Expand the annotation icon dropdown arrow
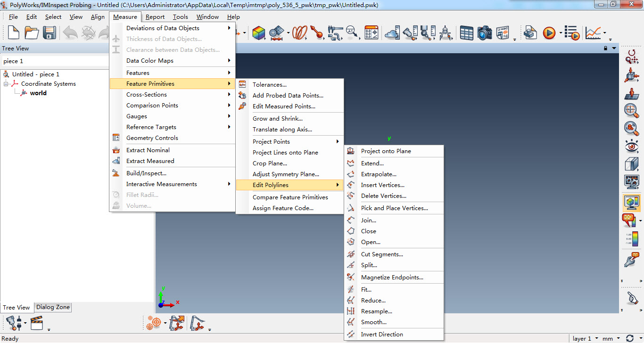Viewport: 644px width, 343px height. pyautogui.click(x=641, y=221)
